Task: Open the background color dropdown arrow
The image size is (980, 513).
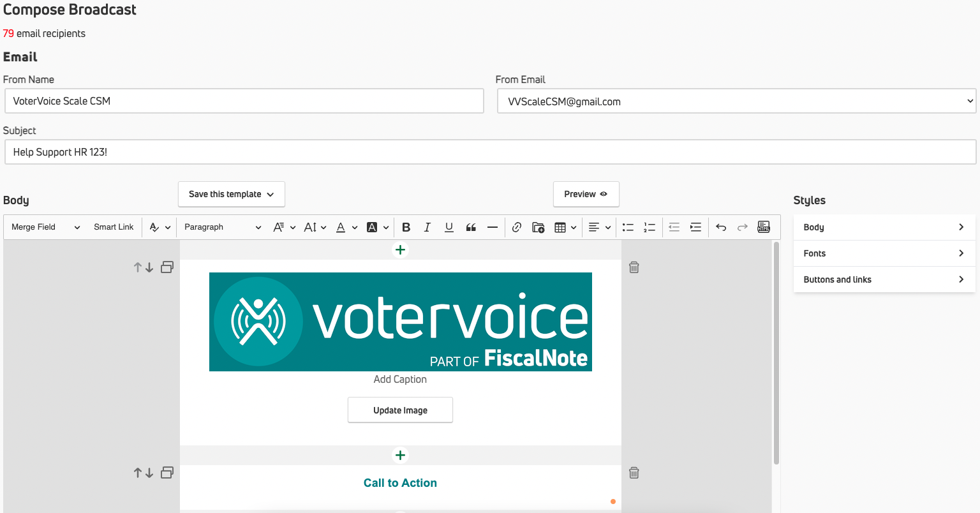Action: [386, 227]
